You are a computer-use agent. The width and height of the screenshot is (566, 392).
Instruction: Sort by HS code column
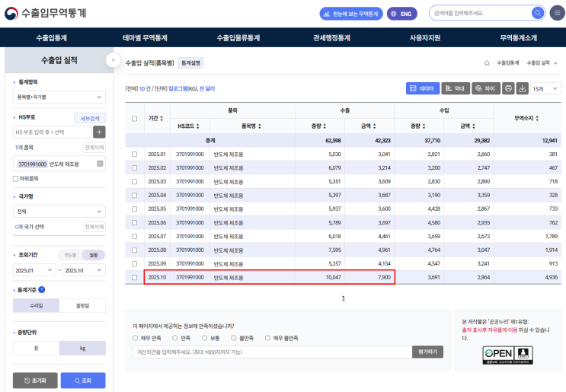198,126
